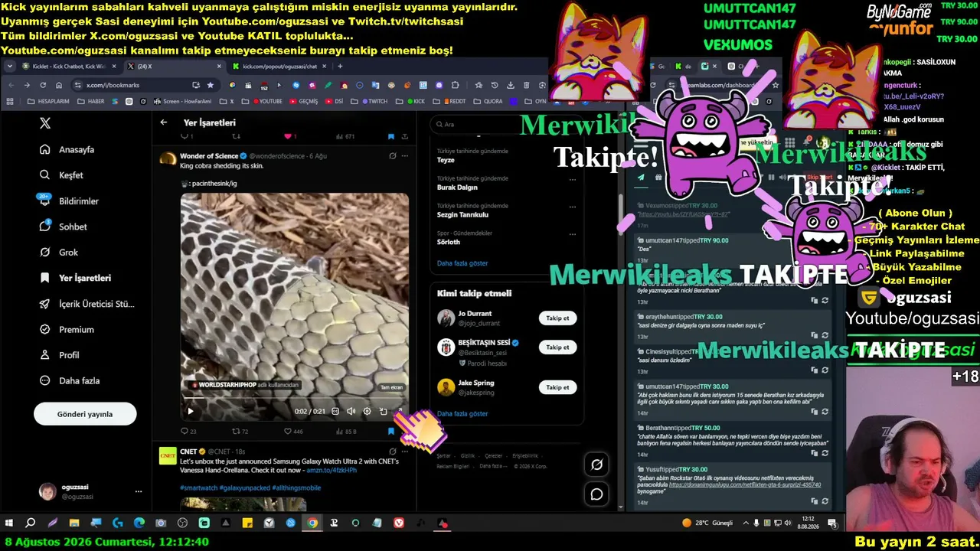The height and width of the screenshot is (551, 980).
Task: Open cobra video settings gear
Action: [367, 411]
